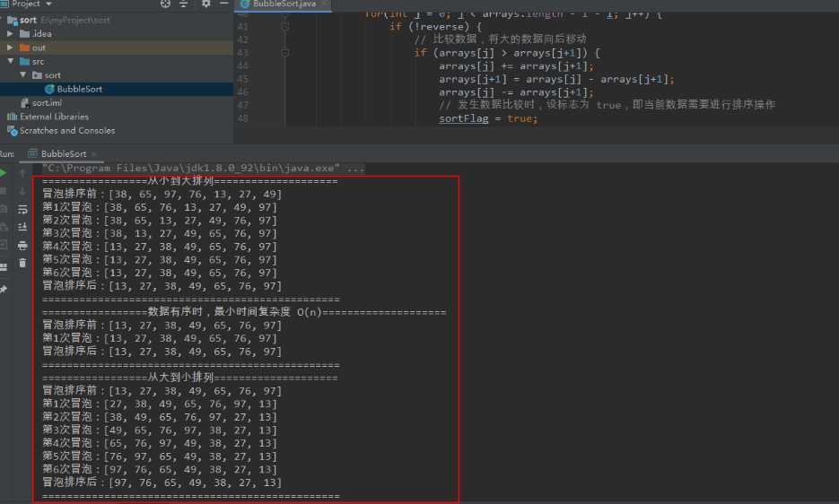The height and width of the screenshot is (504, 839).
Task: Click the Print icon in Run toolbar
Action: 22,246
